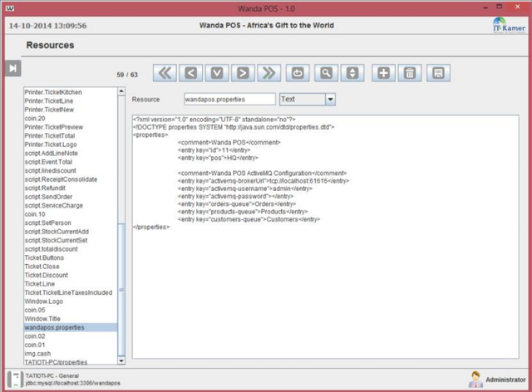Go to previous record arrow button
The width and height of the screenshot is (532, 392).
[190, 73]
